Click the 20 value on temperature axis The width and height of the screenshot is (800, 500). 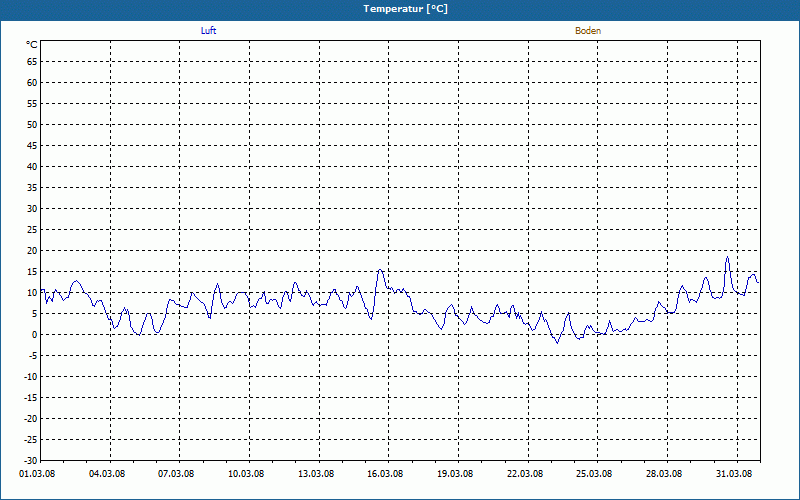coord(32,251)
